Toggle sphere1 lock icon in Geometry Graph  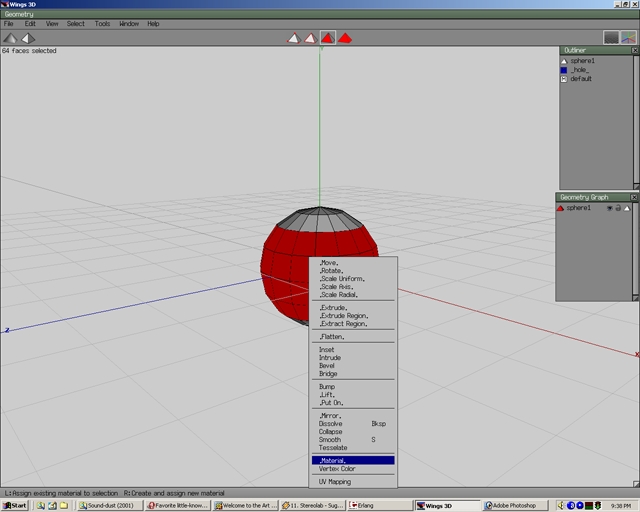click(618, 208)
